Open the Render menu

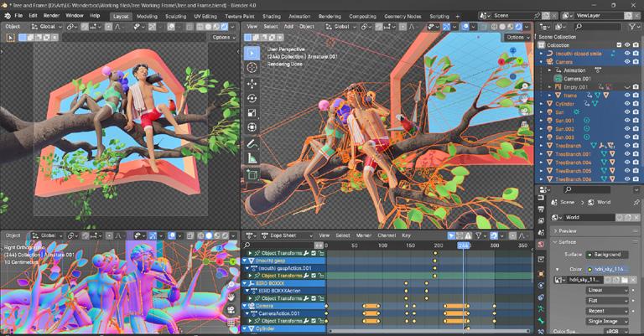tap(51, 16)
